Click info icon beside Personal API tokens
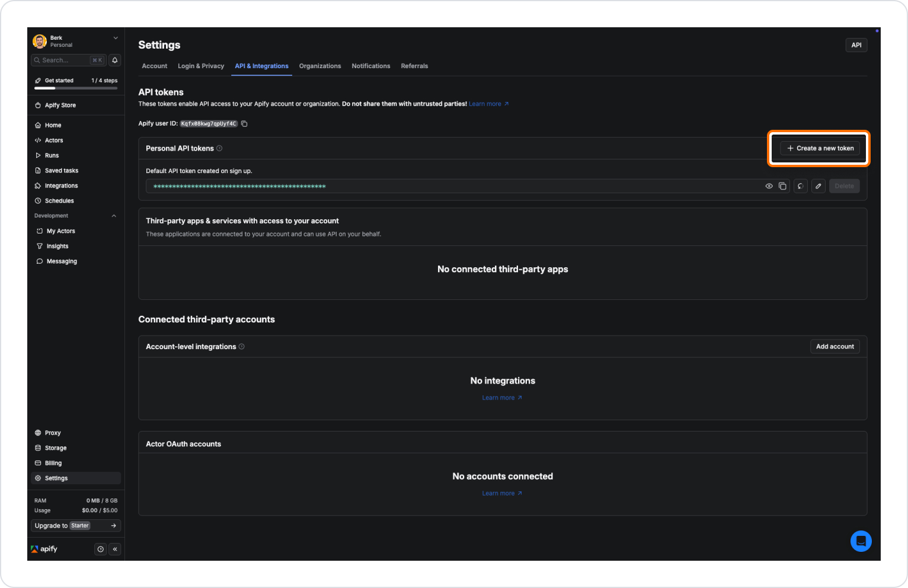 pos(219,148)
